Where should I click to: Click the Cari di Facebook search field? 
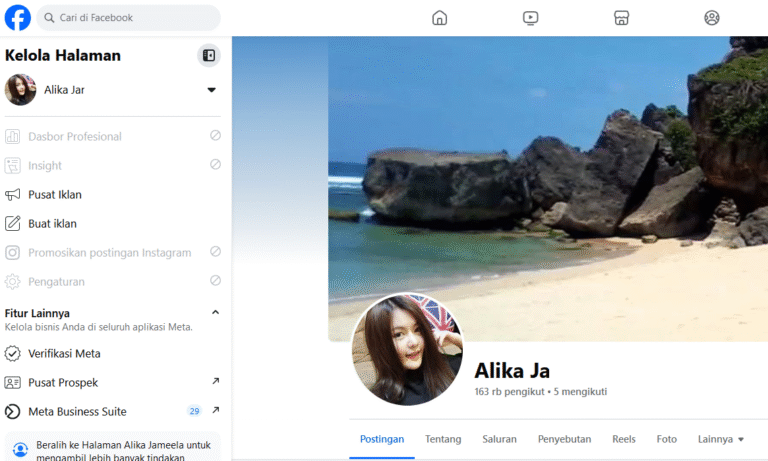click(x=129, y=17)
